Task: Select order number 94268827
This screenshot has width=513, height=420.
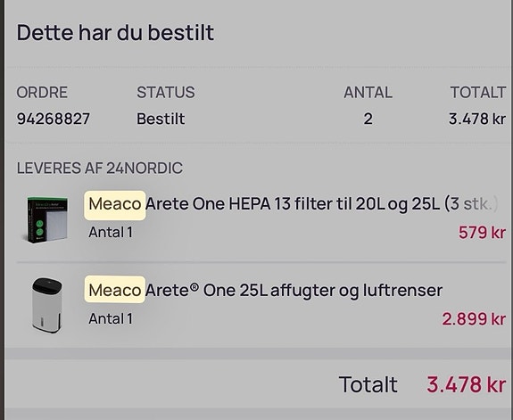Action: click(x=54, y=119)
